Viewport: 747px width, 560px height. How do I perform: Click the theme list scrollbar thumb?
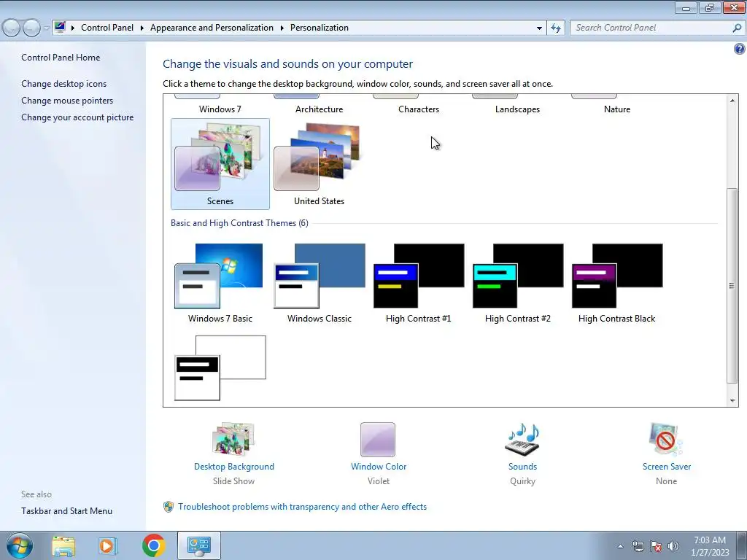click(x=732, y=285)
